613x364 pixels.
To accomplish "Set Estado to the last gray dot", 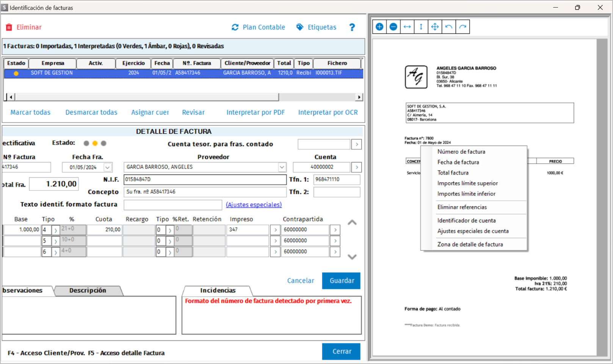I will click(x=103, y=143).
